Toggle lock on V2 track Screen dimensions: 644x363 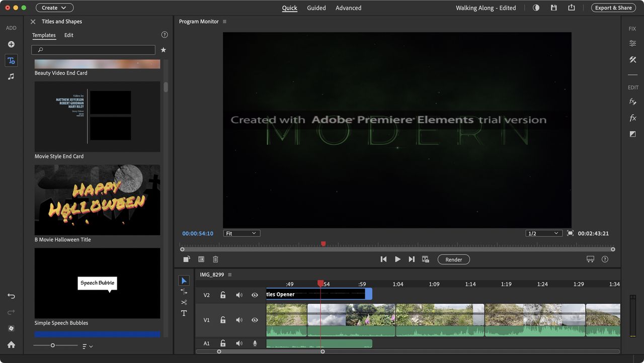point(223,295)
